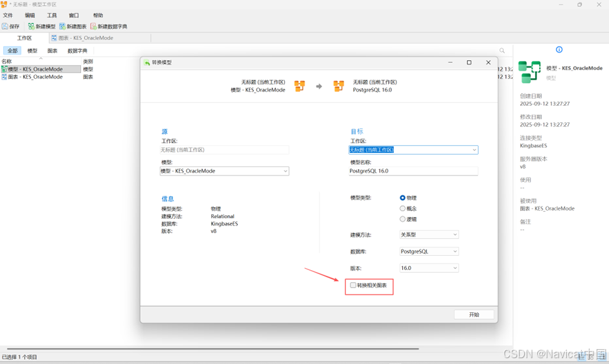Click the disabled source 工作区 field

225,150
